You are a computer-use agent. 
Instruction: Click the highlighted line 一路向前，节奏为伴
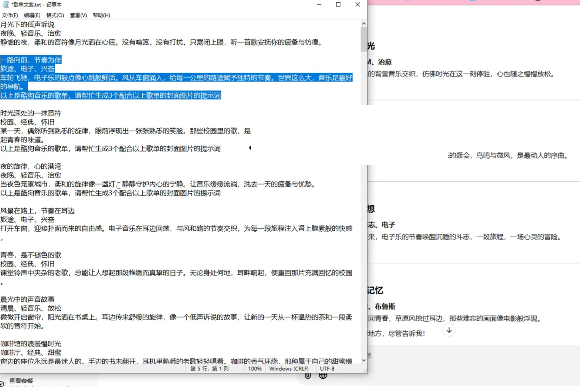click(31, 60)
